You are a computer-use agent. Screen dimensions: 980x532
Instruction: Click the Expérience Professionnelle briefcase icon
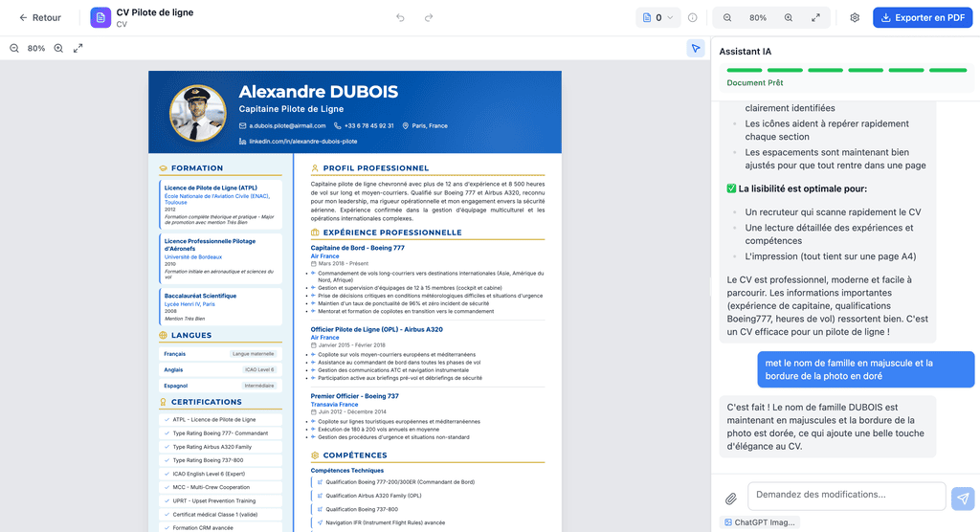315,233
